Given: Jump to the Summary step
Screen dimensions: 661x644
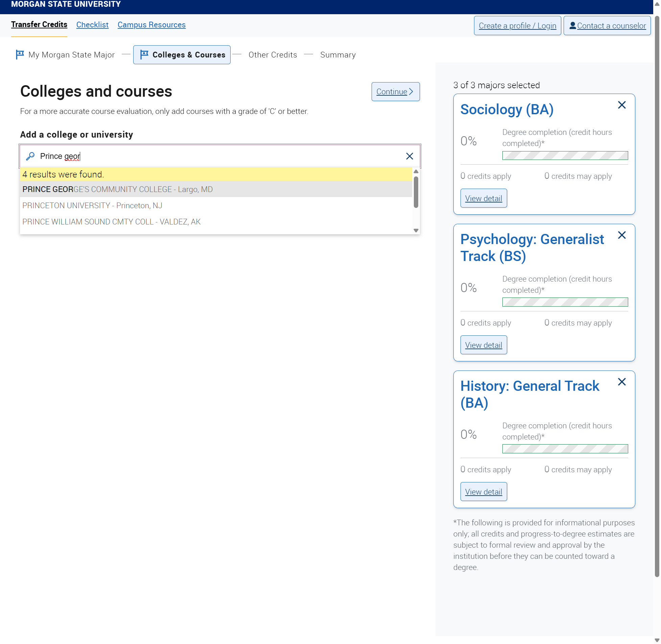Looking at the screenshot, I should tap(338, 55).
